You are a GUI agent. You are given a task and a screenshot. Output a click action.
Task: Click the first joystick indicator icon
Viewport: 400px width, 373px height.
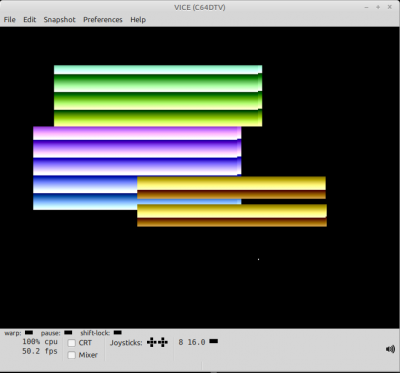pyautogui.click(x=152, y=342)
